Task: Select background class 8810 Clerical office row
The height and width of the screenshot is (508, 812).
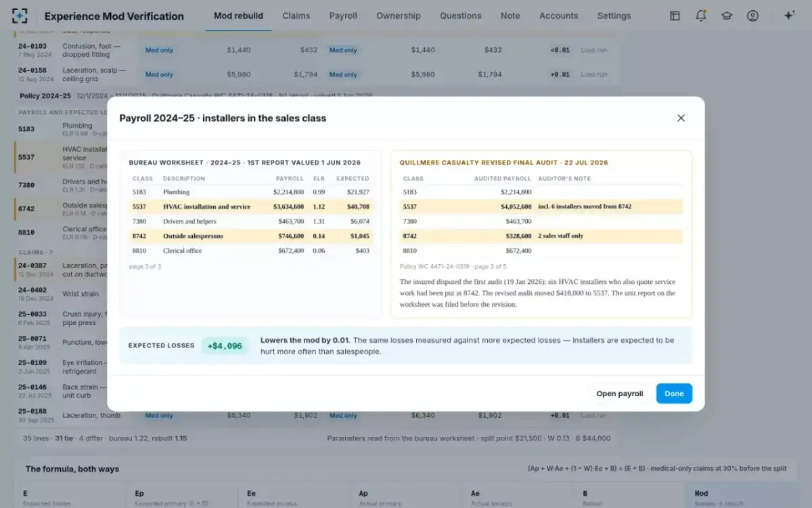Action: point(61,232)
